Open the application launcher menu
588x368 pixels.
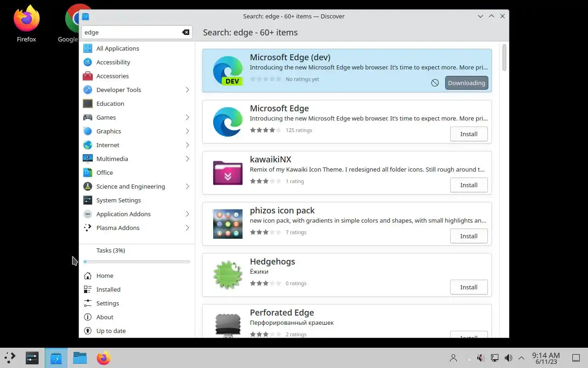10,358
